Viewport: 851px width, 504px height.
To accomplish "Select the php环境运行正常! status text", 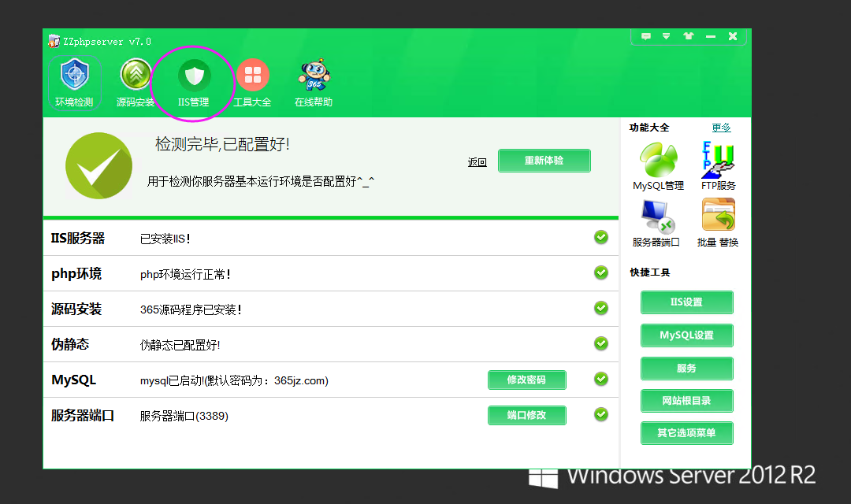I will point(185,275).
